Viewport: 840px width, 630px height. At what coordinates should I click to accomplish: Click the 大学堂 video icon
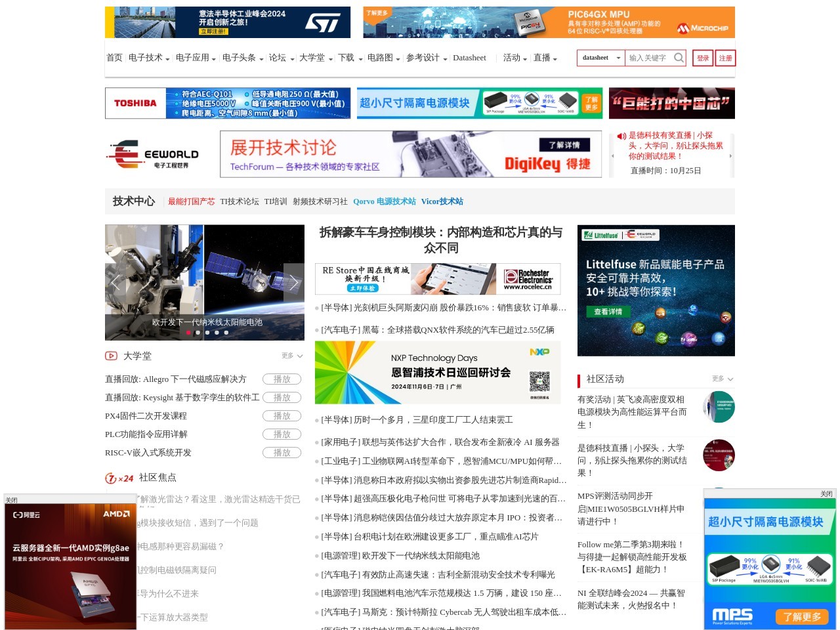(112, 356)
